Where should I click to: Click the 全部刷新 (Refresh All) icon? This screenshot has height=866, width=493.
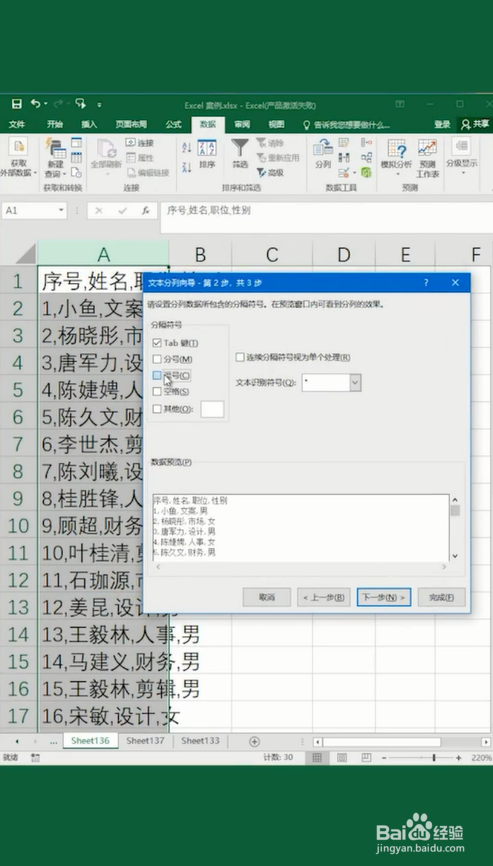(x=105, y=155)
